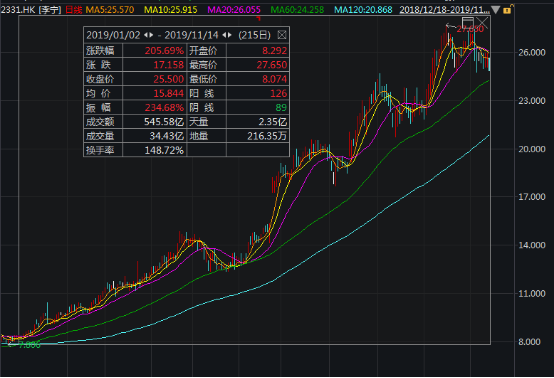Screen dimensions: 554x378
Task: Click the green low-price marker on the chart
Action: click(29, 345)
